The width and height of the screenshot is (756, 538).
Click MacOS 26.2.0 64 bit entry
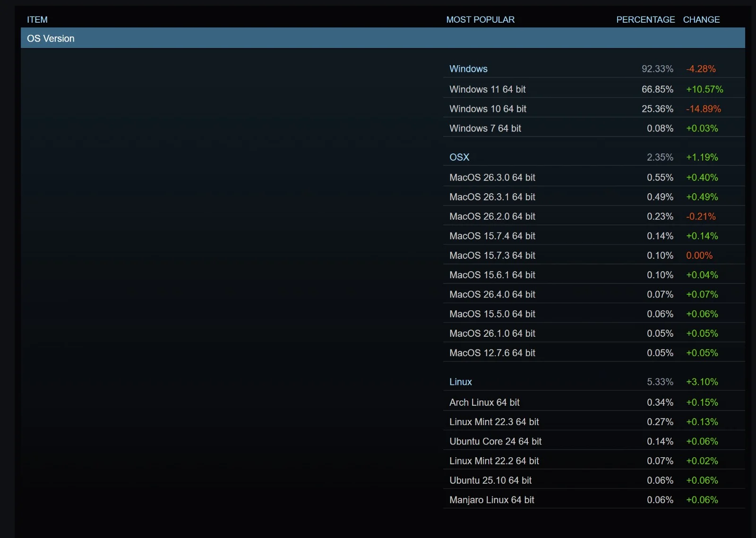point(492,216)
